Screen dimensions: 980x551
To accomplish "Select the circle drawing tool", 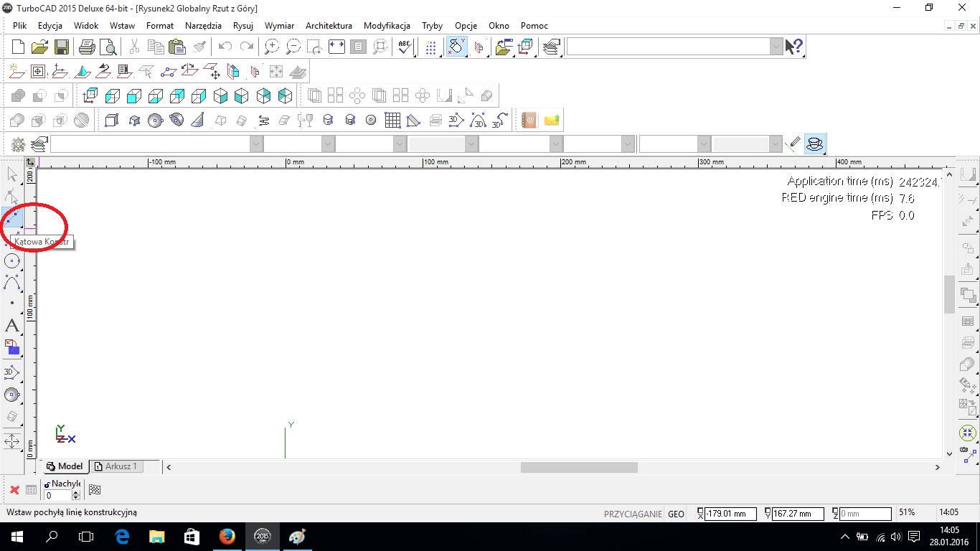I will pyautogui.click(x=12, y=260).
